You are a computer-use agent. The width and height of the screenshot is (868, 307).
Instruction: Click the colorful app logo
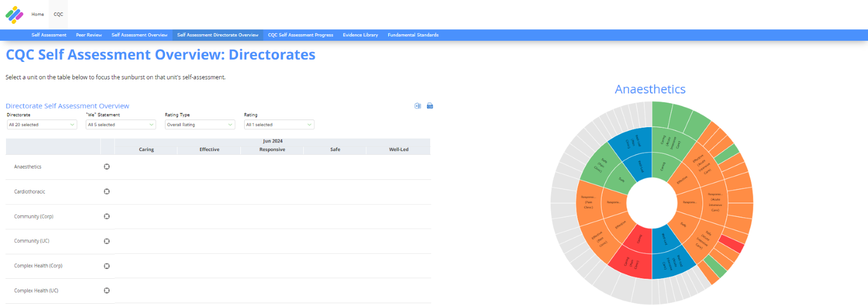coord(15,15)
